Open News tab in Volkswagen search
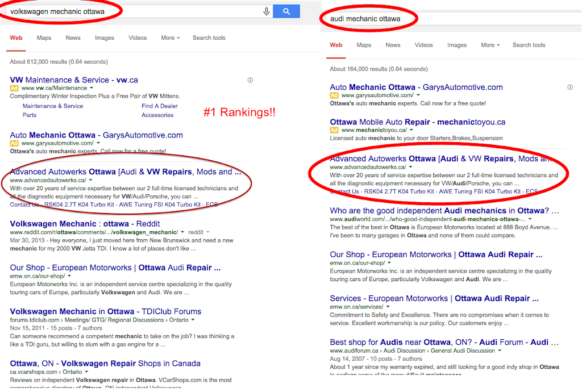 coord(73,38)
